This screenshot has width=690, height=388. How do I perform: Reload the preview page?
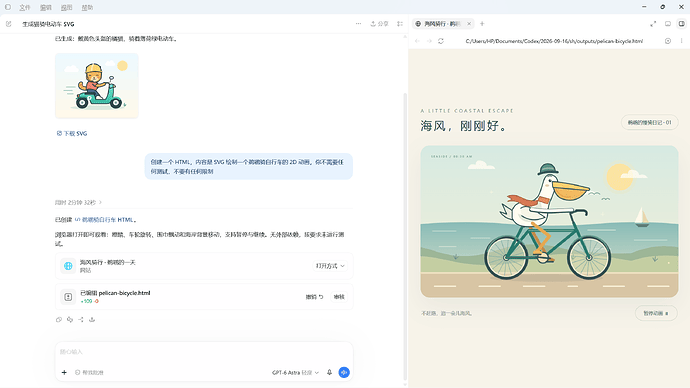(440, 41)
